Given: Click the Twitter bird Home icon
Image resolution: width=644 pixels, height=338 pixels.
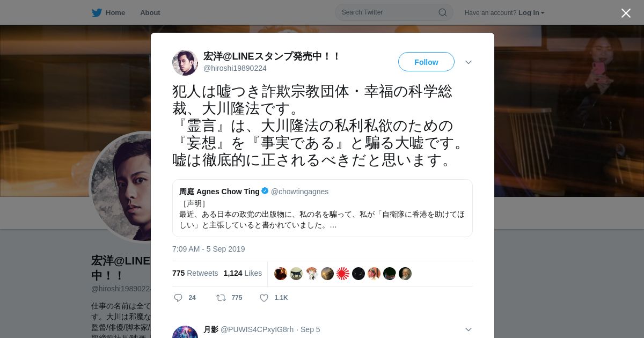Looking at the screenshot, I should coord(97,13).
